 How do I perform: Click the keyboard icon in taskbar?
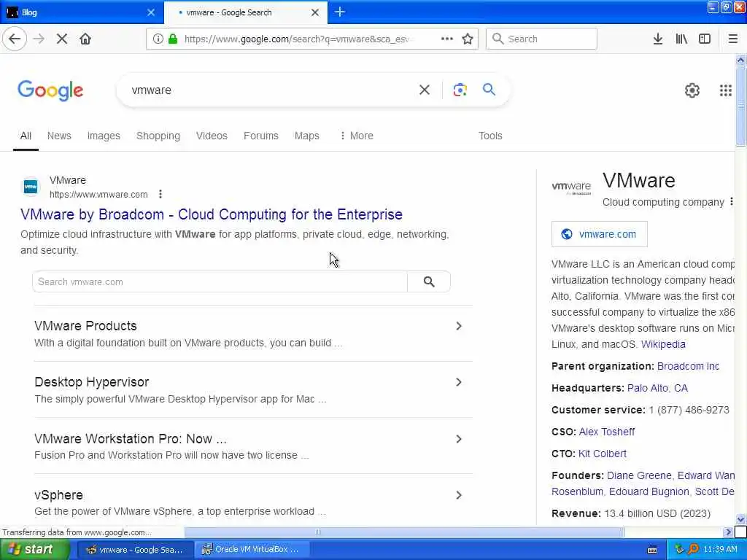coord(652,550)
